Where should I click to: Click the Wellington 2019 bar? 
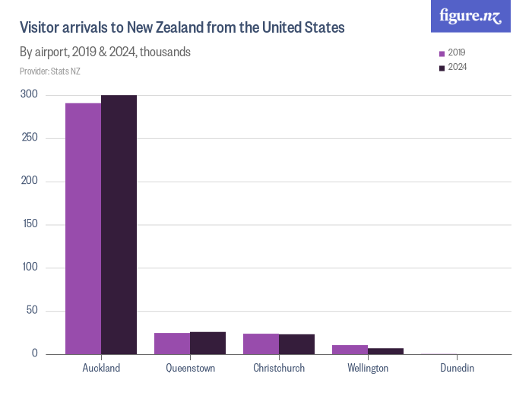click(350, 350)
